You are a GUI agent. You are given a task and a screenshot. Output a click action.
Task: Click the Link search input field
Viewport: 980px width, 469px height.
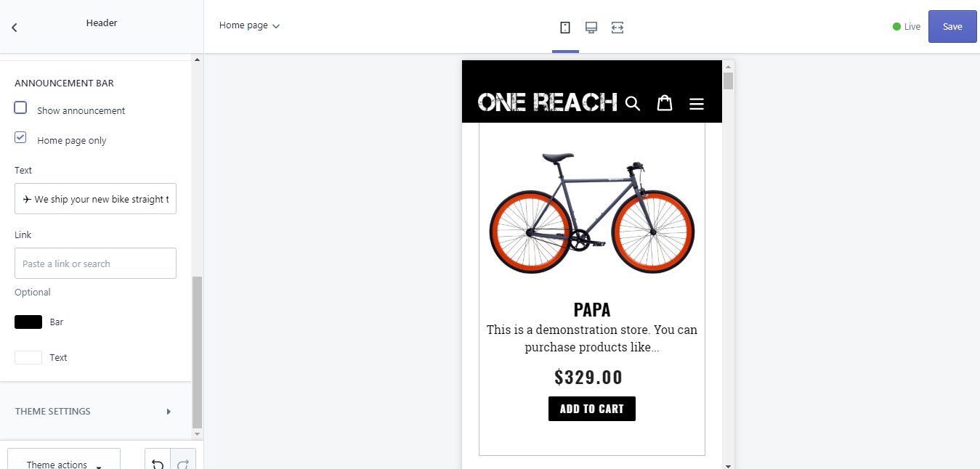tap(95, 264)
